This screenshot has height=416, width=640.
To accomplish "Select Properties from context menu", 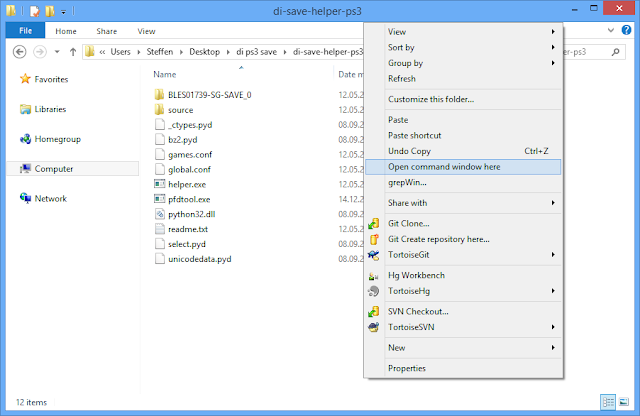I will [407, 368].
